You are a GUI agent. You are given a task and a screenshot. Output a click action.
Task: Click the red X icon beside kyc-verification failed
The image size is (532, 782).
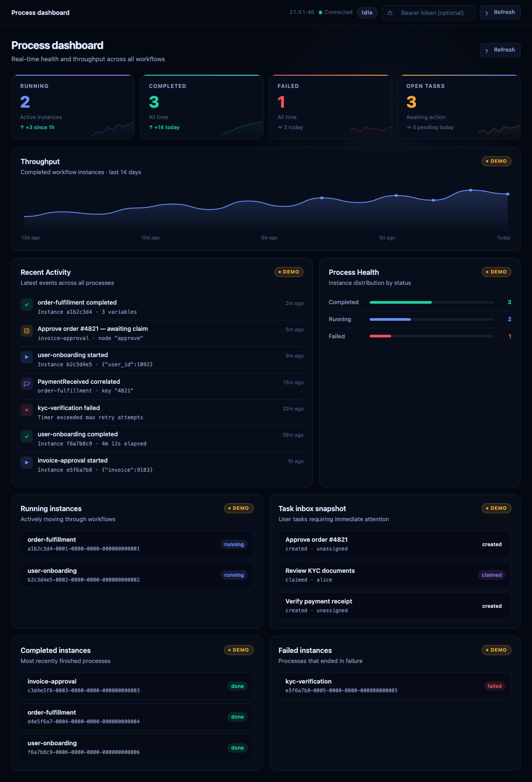(27, 410)
